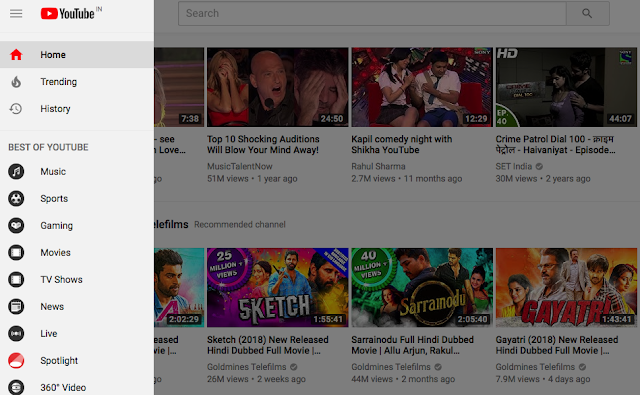This screenshot has width=640, height=395.
Task: Open the Spotlight category label
Action: tap(59, 361)
